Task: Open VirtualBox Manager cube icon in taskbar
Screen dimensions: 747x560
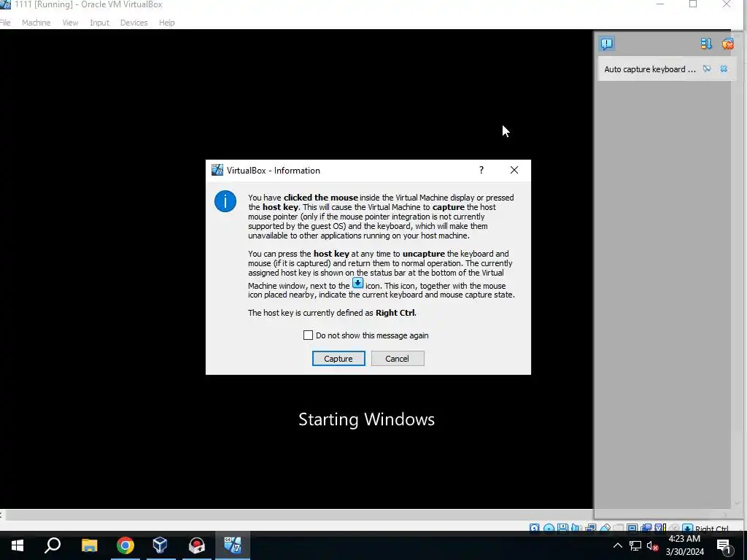Action: pos(160,545)
